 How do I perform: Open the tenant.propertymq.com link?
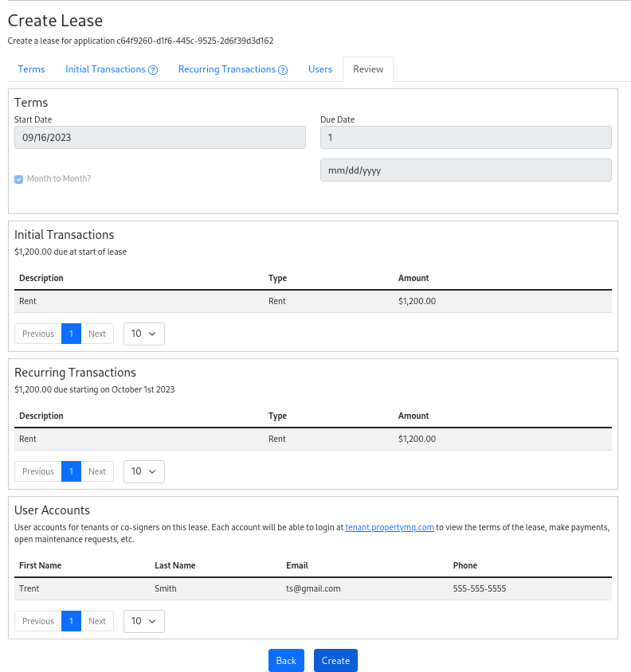(x=390, y=527)
